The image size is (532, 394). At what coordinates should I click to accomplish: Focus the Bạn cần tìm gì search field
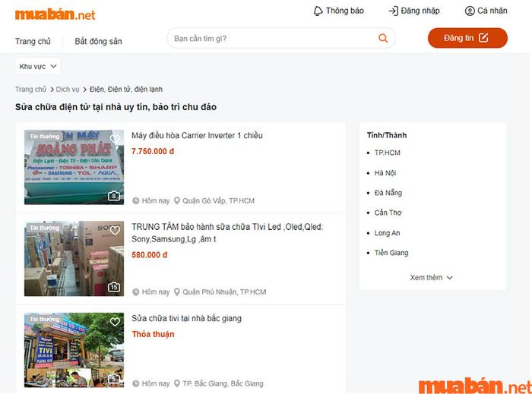pyautogui.click(x=281, y=38)
